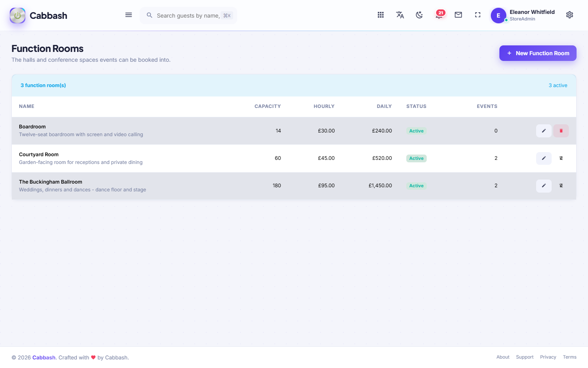Switch to dark mode
The image size is (588, 368).
coord(419,15)
